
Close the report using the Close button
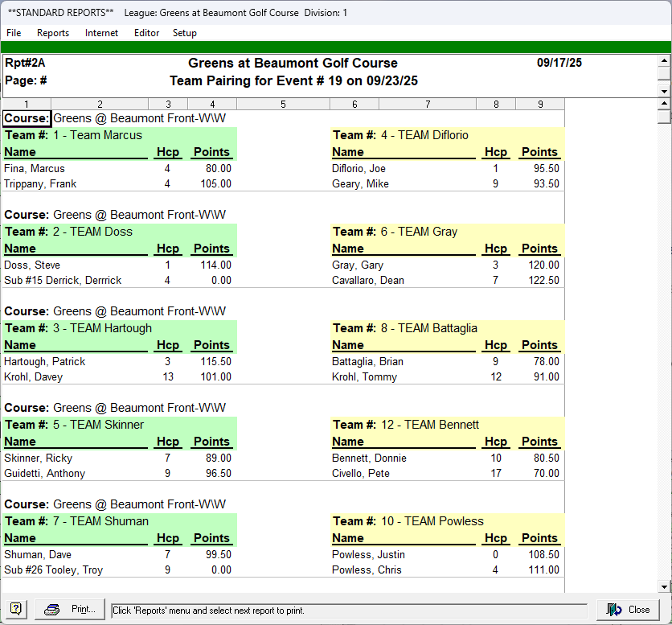(629, 610)
